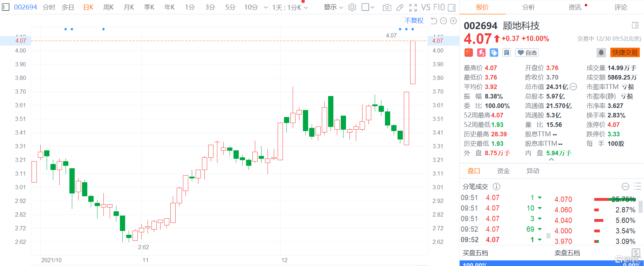The image size is (644, 266).
Task: Click the China market flag icon
Action: point(469,53)
